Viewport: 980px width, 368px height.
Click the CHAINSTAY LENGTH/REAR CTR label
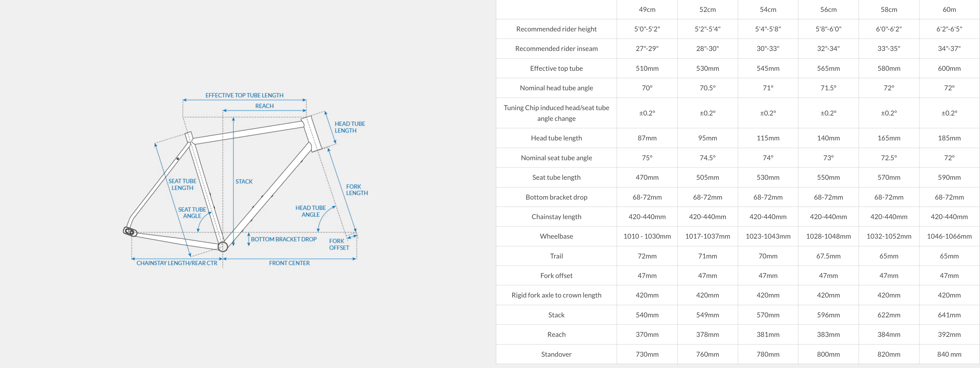[x=177, y=263]
